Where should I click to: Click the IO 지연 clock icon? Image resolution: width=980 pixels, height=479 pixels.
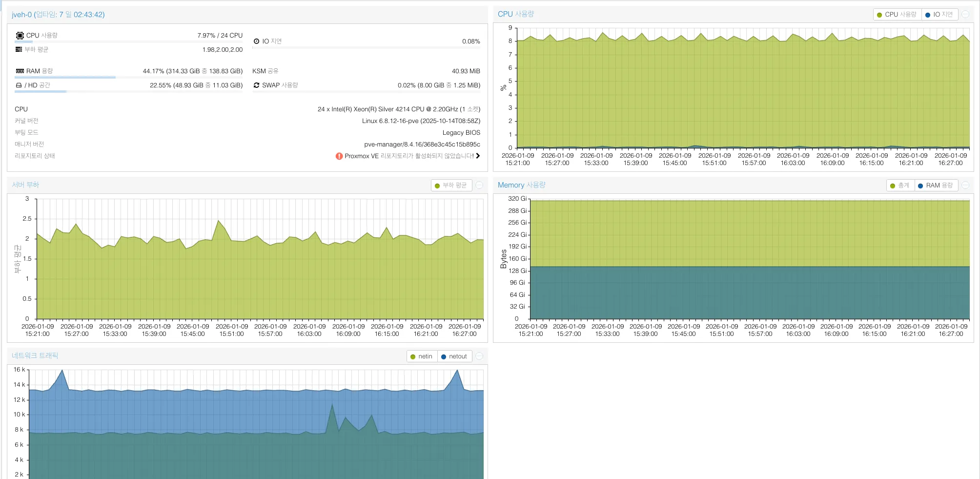pos(256,42)
